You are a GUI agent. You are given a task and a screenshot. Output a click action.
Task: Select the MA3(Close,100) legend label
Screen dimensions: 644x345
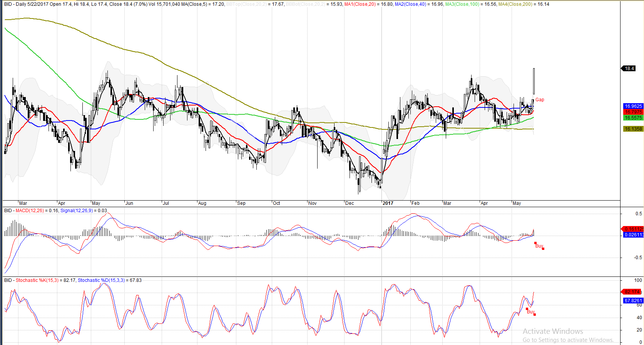462,4
